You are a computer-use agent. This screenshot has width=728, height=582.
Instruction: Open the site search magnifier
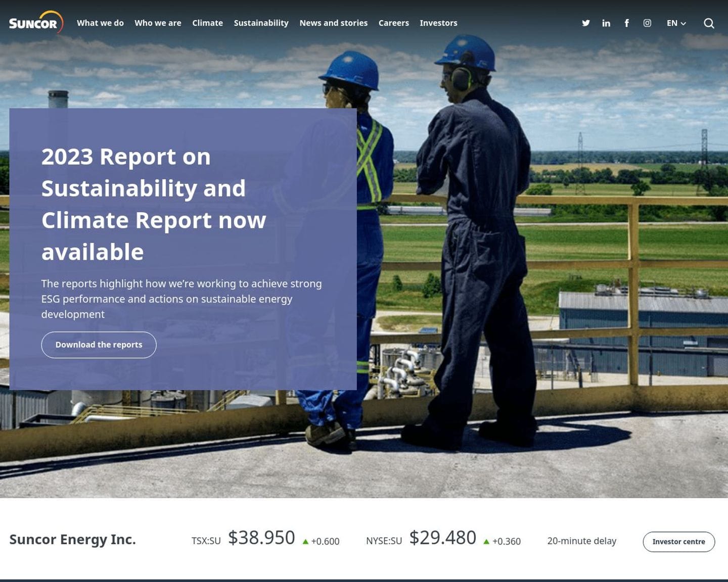point(709,23)
